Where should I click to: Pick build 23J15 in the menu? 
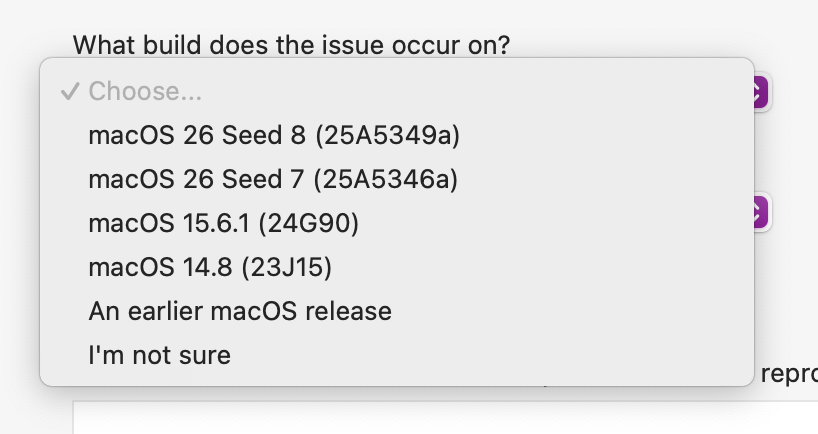pyautogui.click(x=210, y=268)
